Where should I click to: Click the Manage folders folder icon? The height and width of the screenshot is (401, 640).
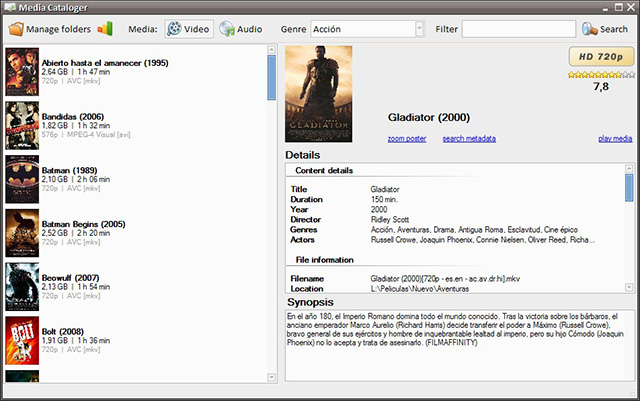tap(16, 29)
